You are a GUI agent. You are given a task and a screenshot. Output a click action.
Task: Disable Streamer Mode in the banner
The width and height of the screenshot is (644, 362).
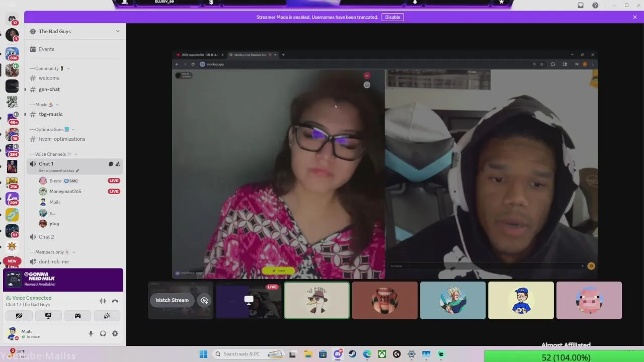pyautogui.click(x=392, y=17)
